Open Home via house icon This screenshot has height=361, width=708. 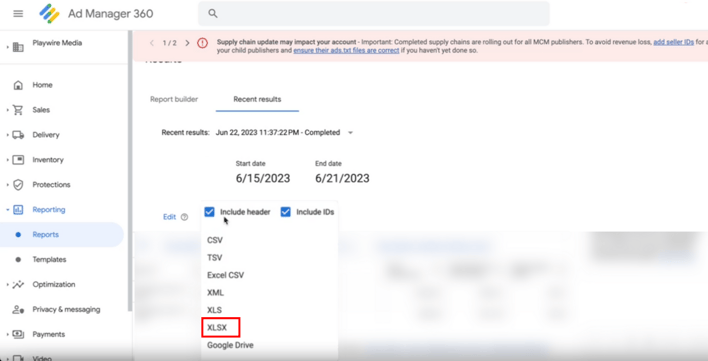[18, 85]
